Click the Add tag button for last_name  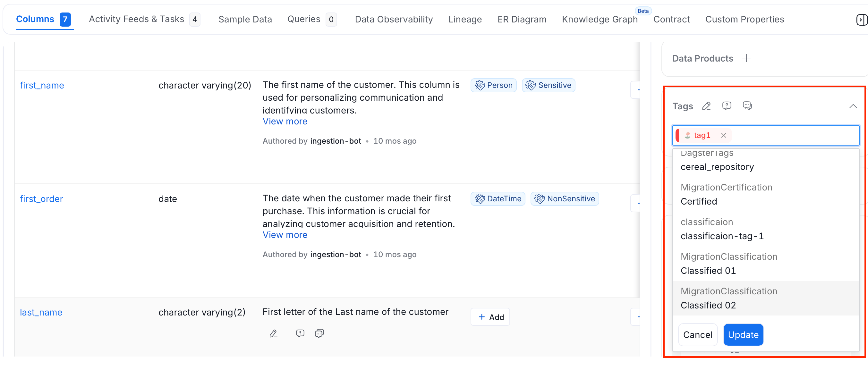coord(490,317)
